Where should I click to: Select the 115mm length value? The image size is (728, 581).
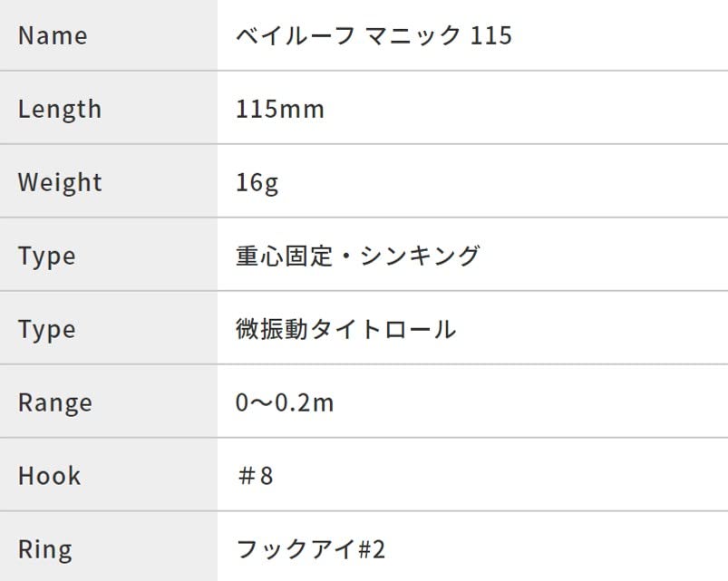tap(279, 110)
